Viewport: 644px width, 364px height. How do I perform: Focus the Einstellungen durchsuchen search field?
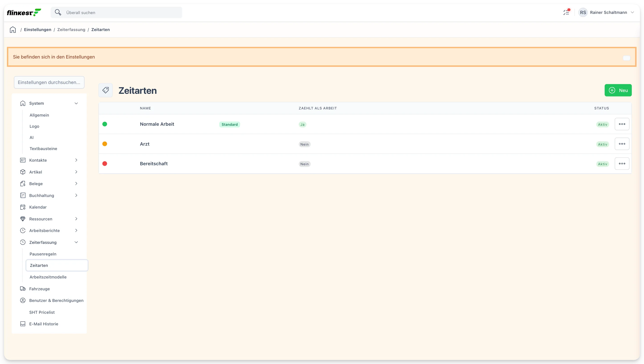coord(49,82)
